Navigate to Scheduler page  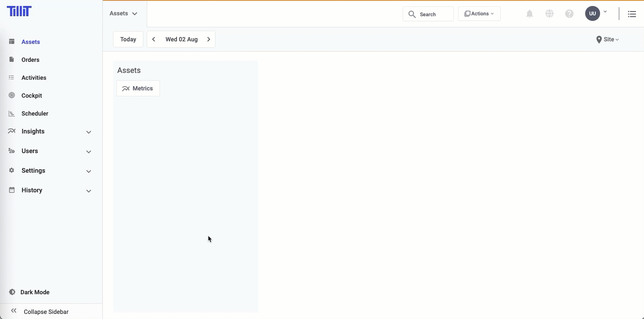tap(35, 113)
